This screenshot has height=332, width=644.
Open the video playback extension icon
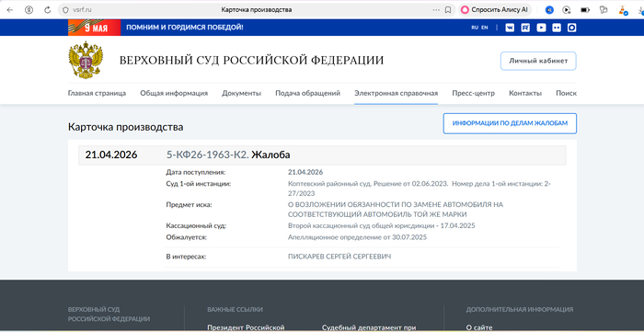pos(567,10)
